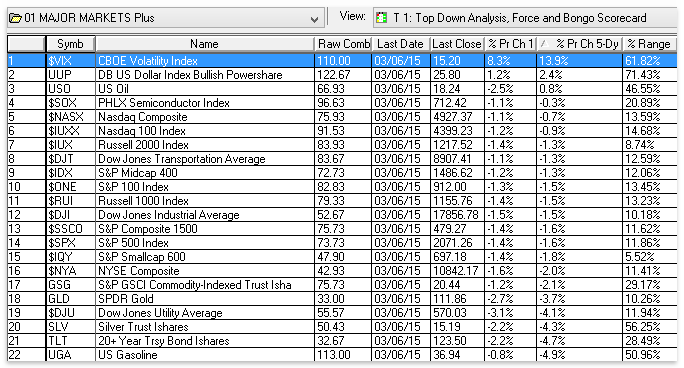Click the Raw Comb column header
Screen dimensions: 684x368
(343, 44)
